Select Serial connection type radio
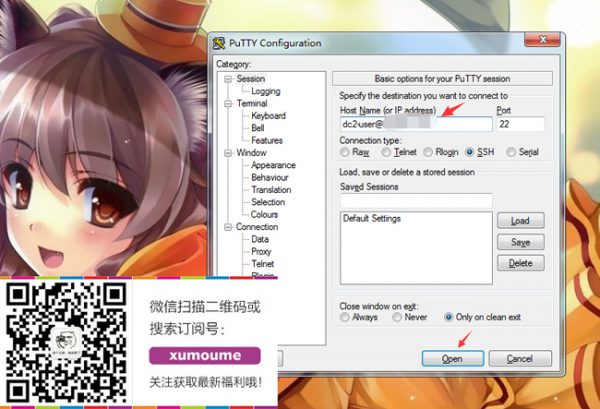 coord(512,153)
